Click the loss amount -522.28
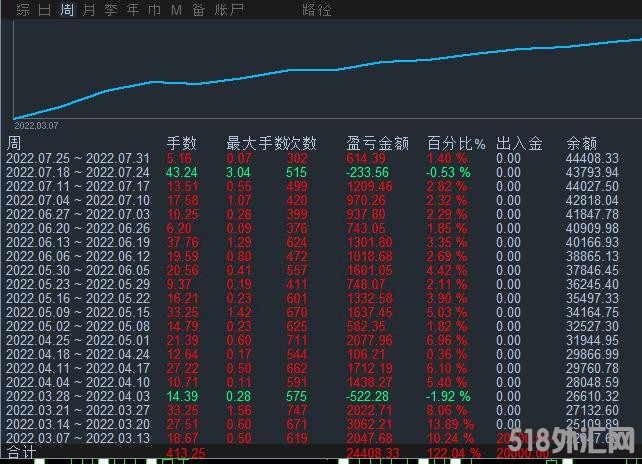Image resolution: width=642 pixels, height=464 pixels. point(367,396)
